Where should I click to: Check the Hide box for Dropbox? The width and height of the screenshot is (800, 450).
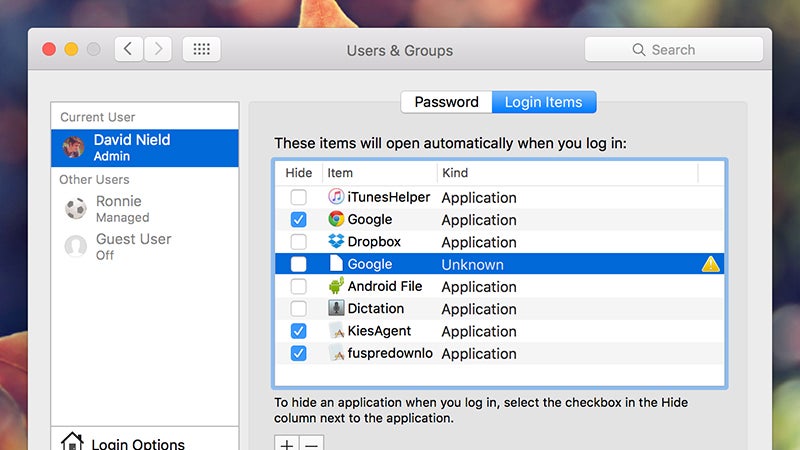pyautogui.click(x=298, y=242)
